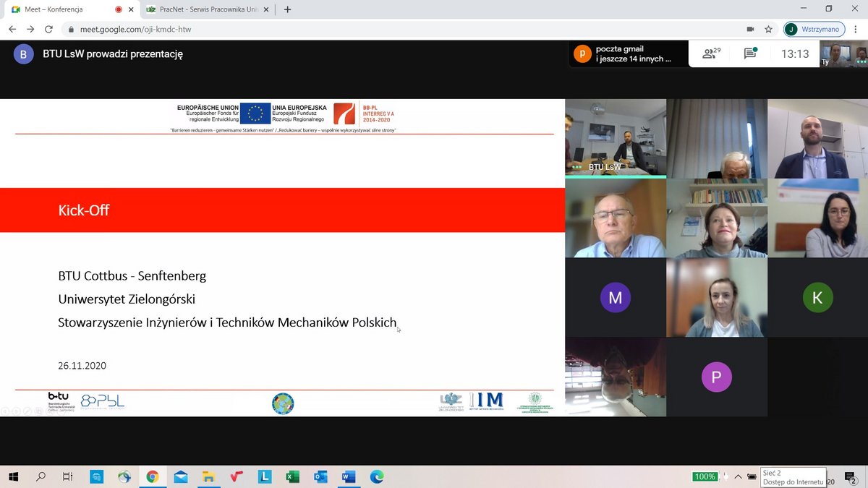Open the Mail app on the taskbar
This screenshot has height=488, width=868.
coord(180,476)
